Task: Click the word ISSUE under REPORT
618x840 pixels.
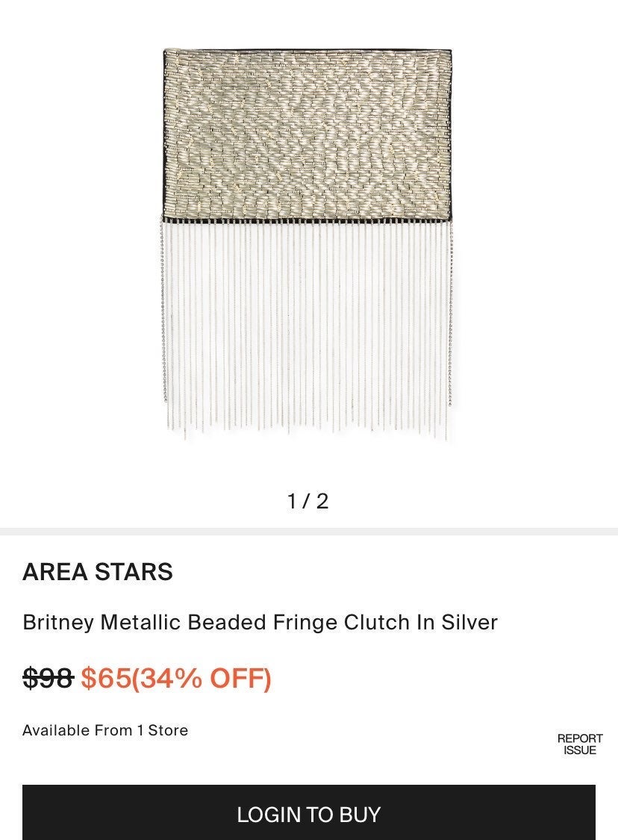Action: coord(579,750)
